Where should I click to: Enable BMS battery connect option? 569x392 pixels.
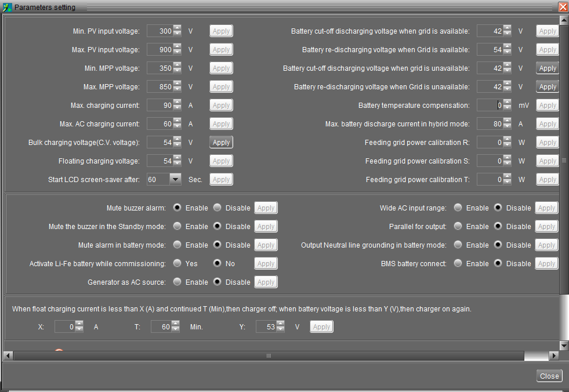coord(458,263)
